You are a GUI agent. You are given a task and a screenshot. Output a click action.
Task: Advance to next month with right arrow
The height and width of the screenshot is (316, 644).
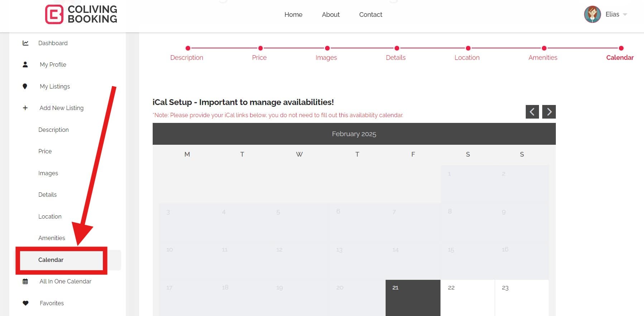[549, 112]
